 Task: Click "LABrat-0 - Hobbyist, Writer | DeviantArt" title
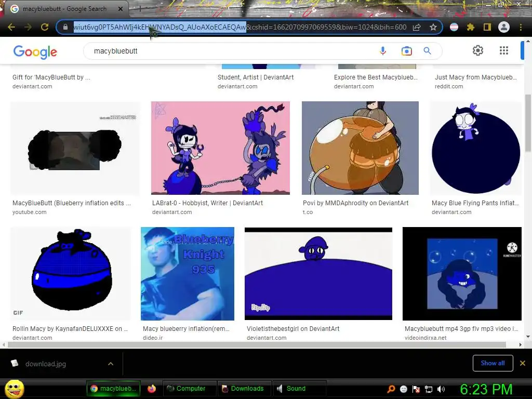pos(207,203)
